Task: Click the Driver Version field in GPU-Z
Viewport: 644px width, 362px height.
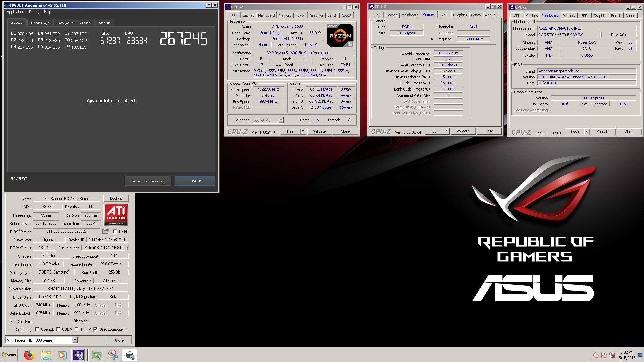Action: [80, 289]
